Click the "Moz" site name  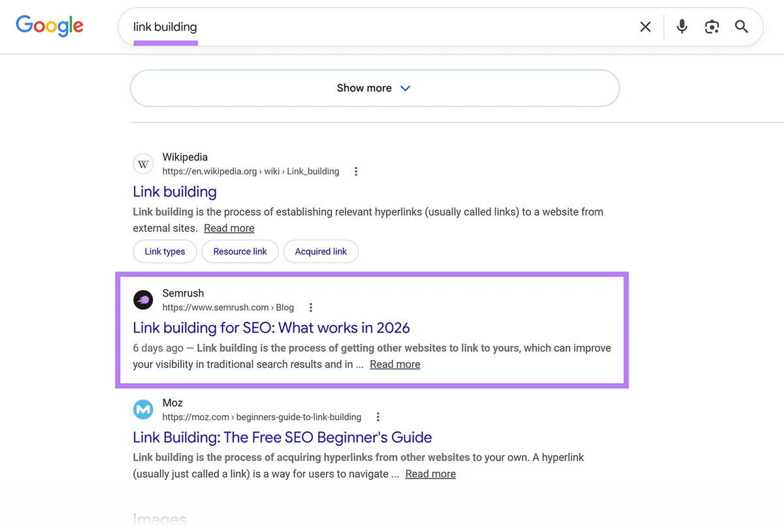(x=172, y=403)
